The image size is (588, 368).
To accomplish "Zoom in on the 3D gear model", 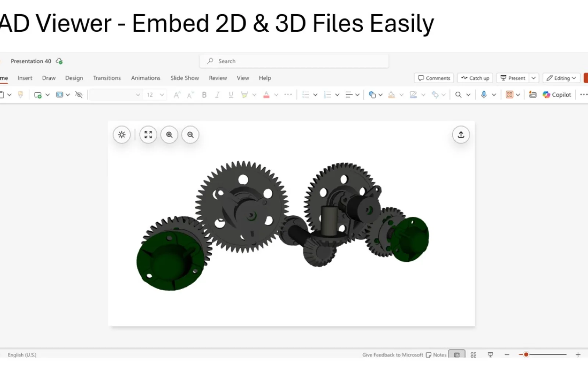I will pyautogui.click(x=169, y=135).
